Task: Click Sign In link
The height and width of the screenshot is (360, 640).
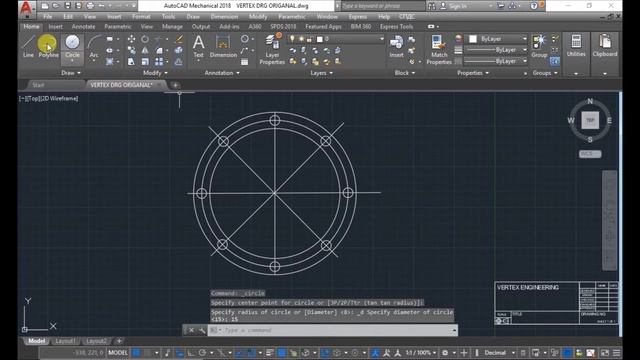Action: point(458,6)
